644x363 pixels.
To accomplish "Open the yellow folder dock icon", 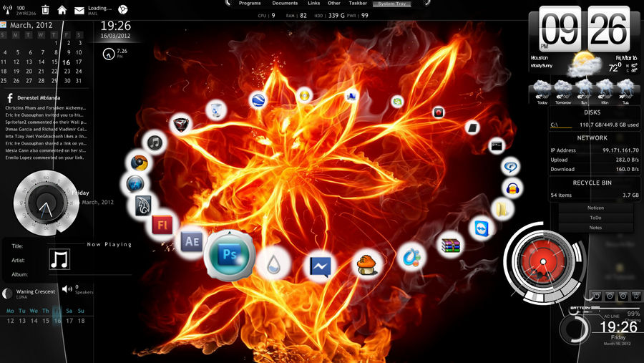I will tap(502, 209).
